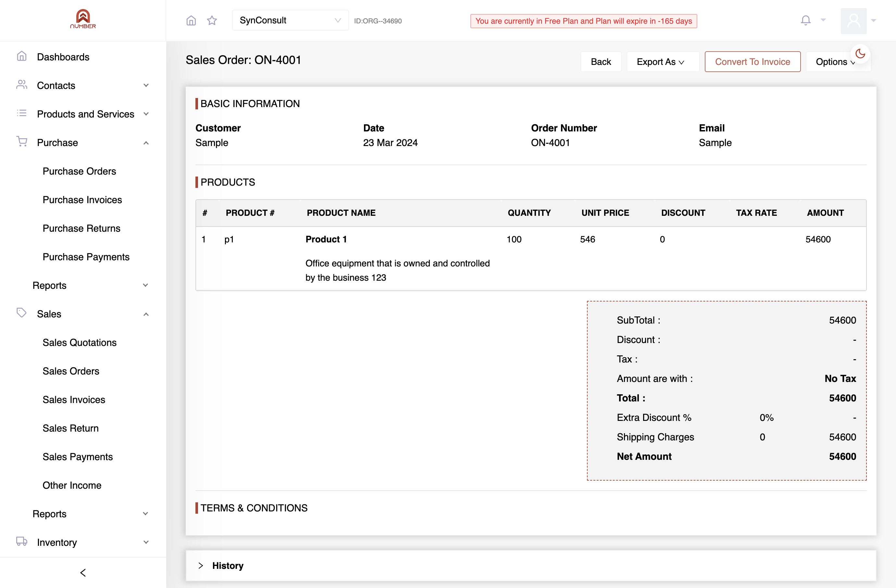Open notifications bell
The height and width of the screenshot is (588, 896).
coord(805,20)
